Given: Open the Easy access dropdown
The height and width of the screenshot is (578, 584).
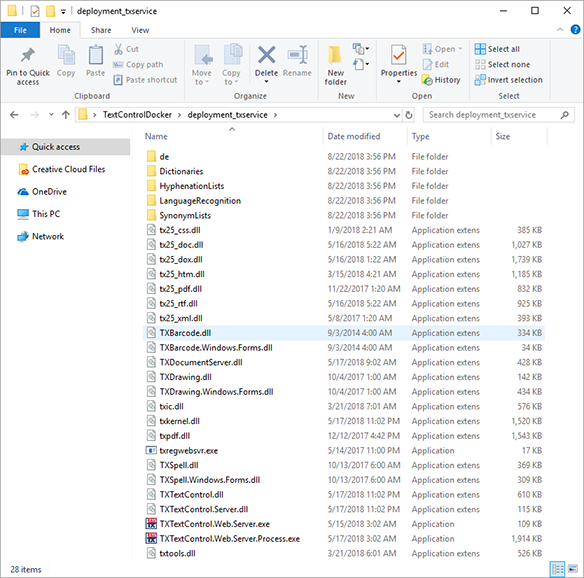Looking at the screenshot, I should [x=361, y=64].
